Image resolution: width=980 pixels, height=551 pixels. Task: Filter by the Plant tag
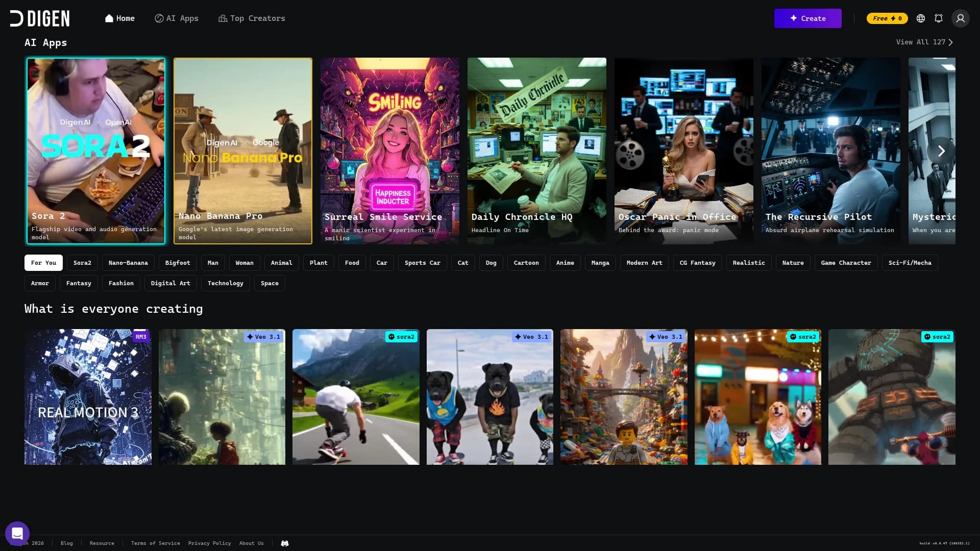[318, 263]
